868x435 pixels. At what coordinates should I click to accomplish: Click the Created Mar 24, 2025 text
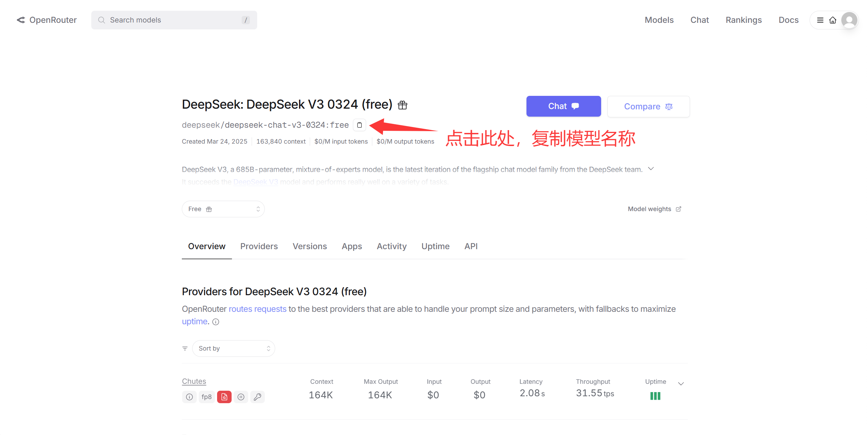click(215, 142)
